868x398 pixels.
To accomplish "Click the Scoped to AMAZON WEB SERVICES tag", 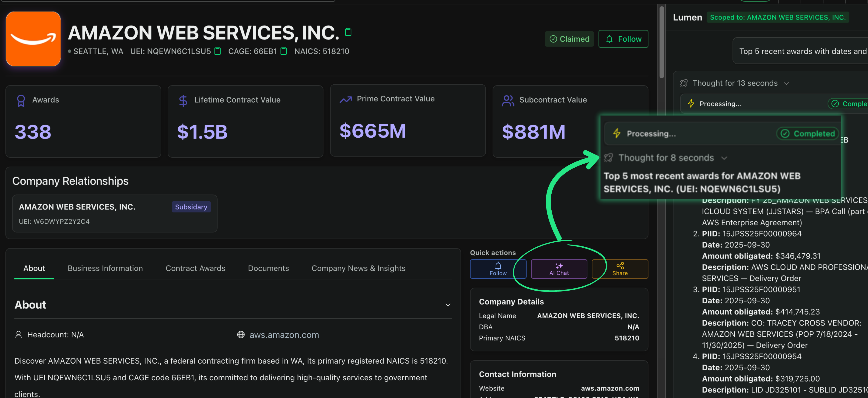I will point(778,17).
